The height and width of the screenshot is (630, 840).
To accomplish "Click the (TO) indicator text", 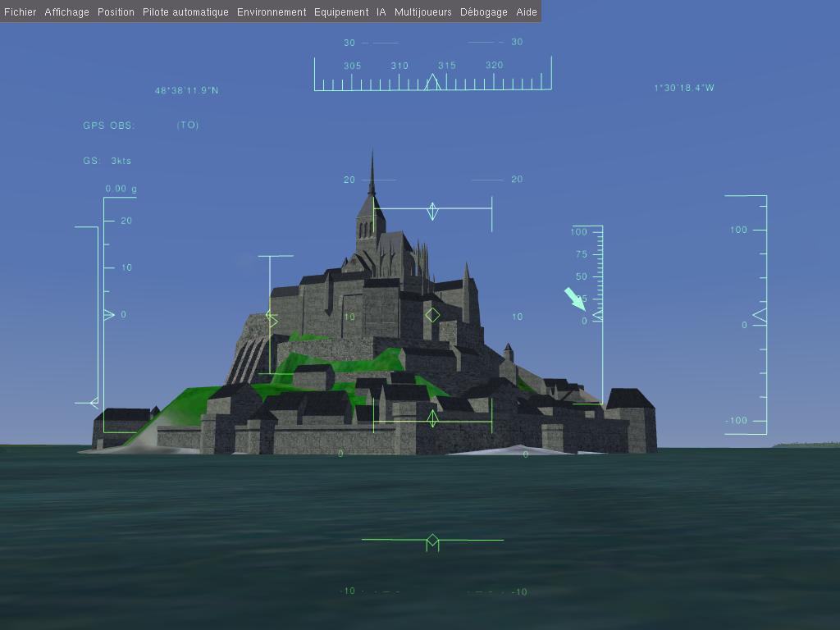I will pyautogui.click(x=188, y=125).
